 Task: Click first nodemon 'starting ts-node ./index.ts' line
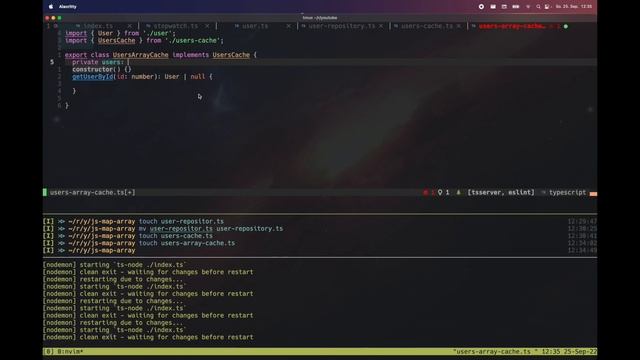[115, 265]
